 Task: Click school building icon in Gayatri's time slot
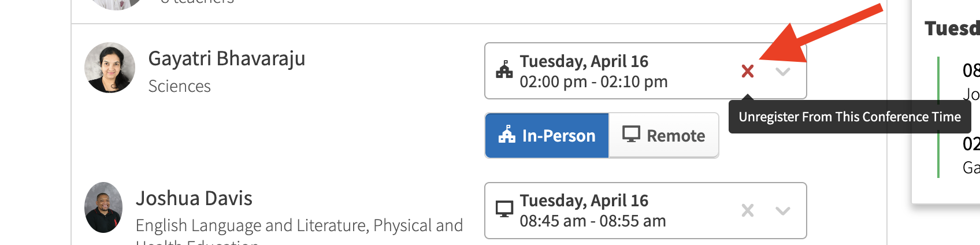tap(504, 69)
